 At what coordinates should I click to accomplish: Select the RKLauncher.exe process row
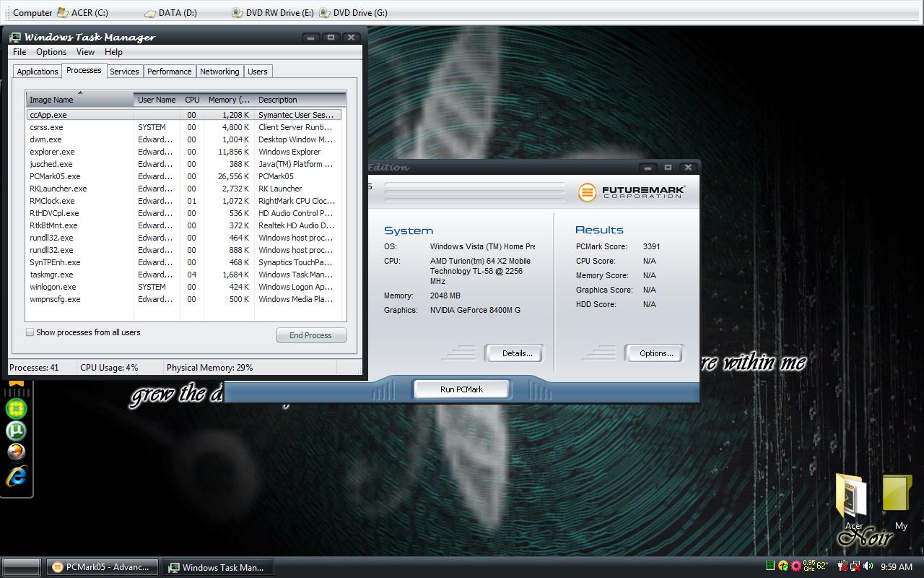(x=184, y=189)
